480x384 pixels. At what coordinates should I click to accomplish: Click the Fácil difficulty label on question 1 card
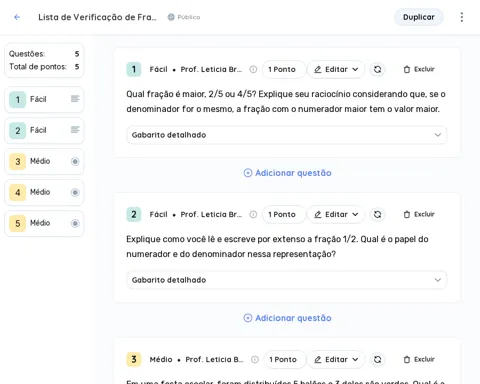[x=158, y=69]
